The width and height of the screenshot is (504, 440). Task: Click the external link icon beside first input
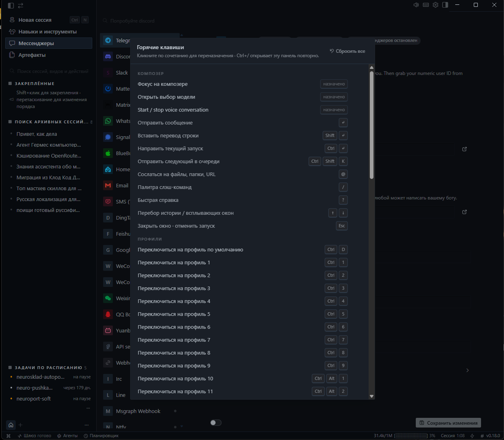(x=464, y=149)
